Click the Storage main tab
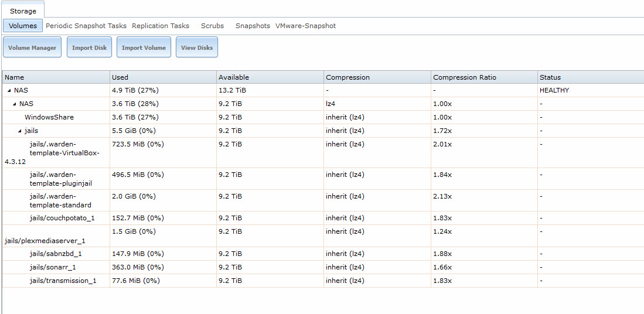Screen dimensions: 644x314 [x=23, y=11]
